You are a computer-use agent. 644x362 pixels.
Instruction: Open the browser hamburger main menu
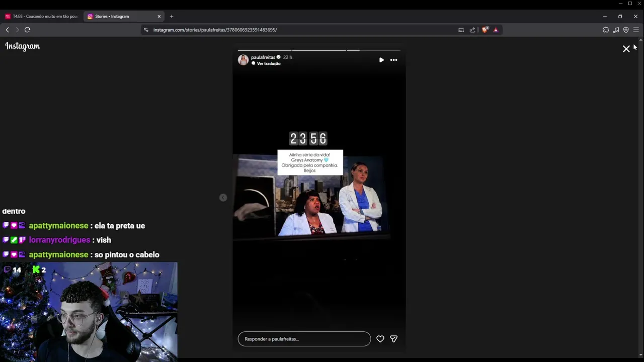636,30
